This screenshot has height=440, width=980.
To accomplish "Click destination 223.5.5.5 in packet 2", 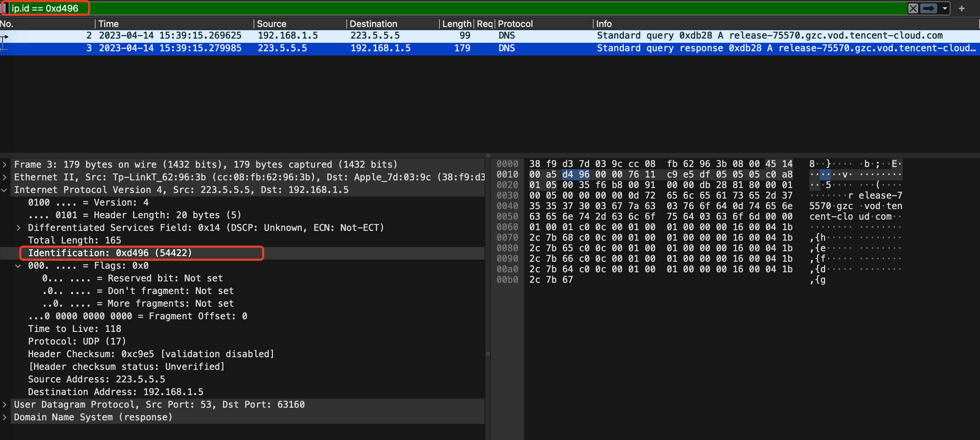I will [375, 36].
